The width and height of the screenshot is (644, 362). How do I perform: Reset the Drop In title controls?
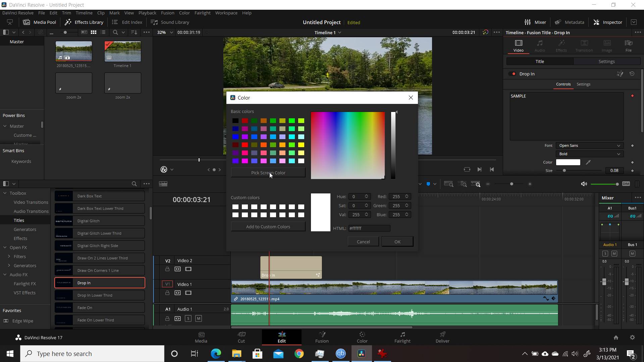point(632,74)
